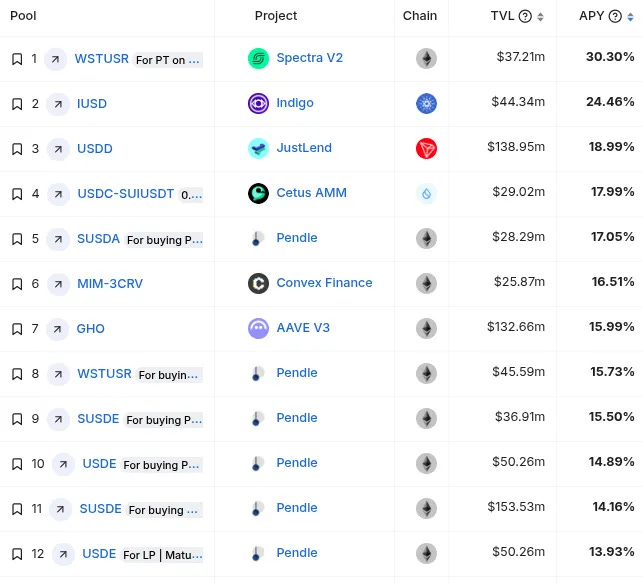Click the Chain column header
Screen dimensions: 643x584
click(420, 16)
